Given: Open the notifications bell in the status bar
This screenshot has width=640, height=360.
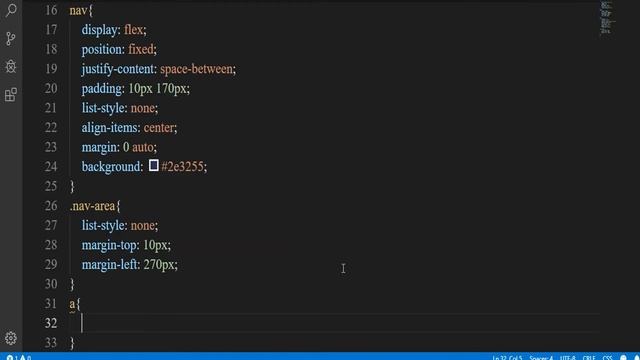Looking at the screenshot, I should [636, 357].
